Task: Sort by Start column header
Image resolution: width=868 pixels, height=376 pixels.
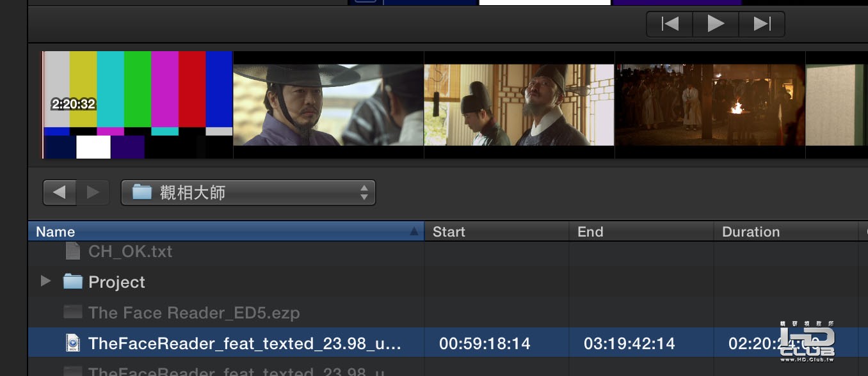Action: point(497,231)
